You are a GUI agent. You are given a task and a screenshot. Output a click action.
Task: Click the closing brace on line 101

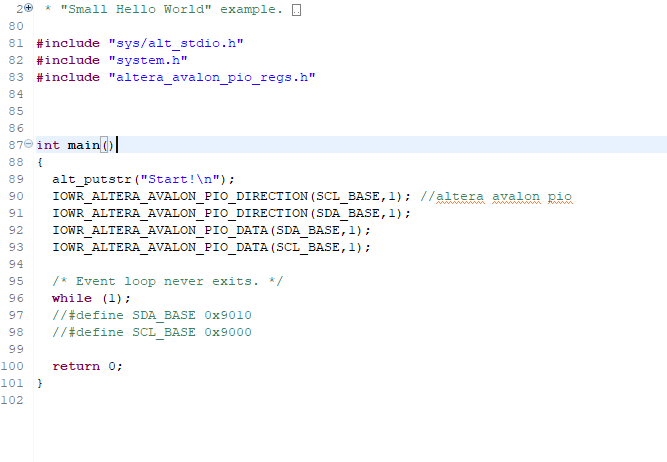tap(40, 384)
